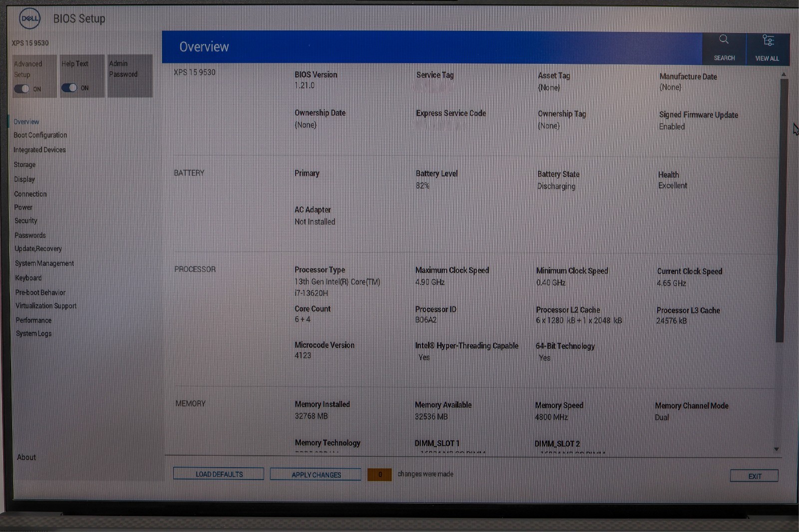
Task: Click the Memory Speed 4800 MHz value
Action: pos(551,417)
